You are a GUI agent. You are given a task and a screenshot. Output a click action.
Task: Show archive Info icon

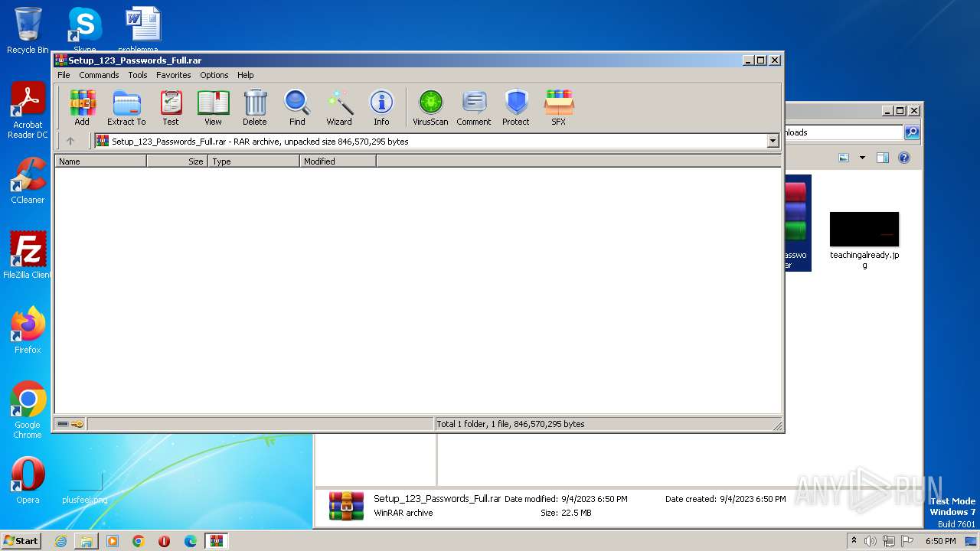pos(381,107)
